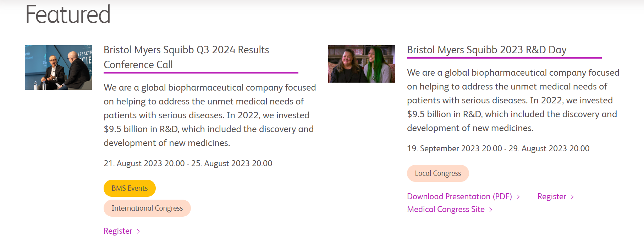Select the BMS Events yellow tag
Image resolution: width=644 pixels, height=238 pixels.
[130, 188]
